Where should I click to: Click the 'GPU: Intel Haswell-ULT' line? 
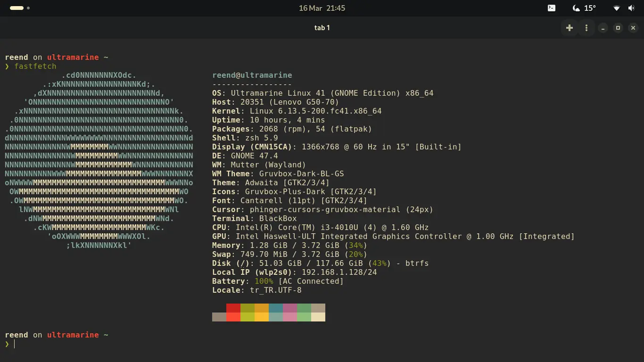coord(394,237)
